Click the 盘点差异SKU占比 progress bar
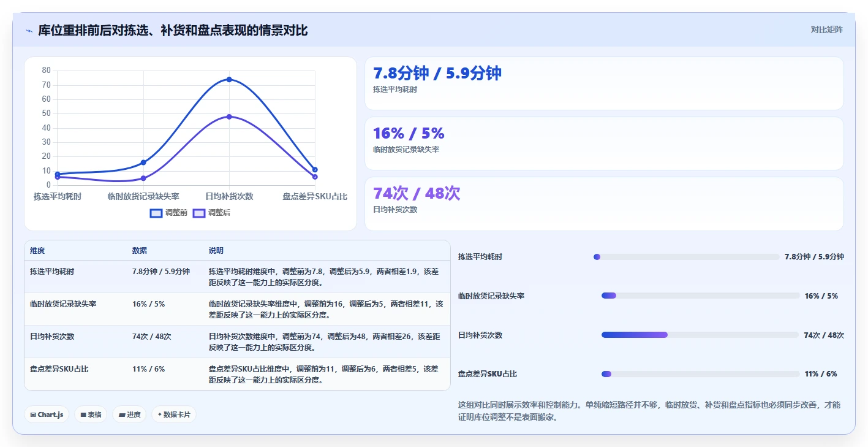This screenshot has width=868, height=447. pyautogui.click(x=701, y=374)
